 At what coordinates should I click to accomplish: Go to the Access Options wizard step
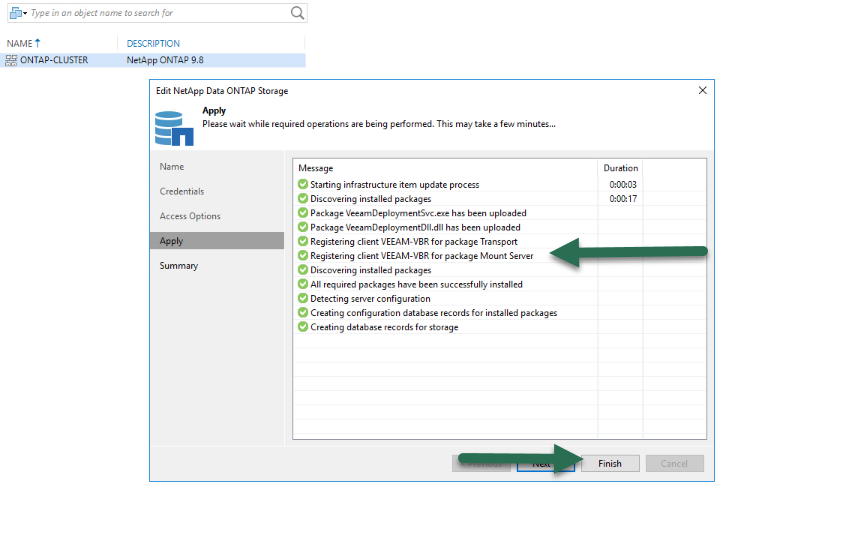coord(190,216)
